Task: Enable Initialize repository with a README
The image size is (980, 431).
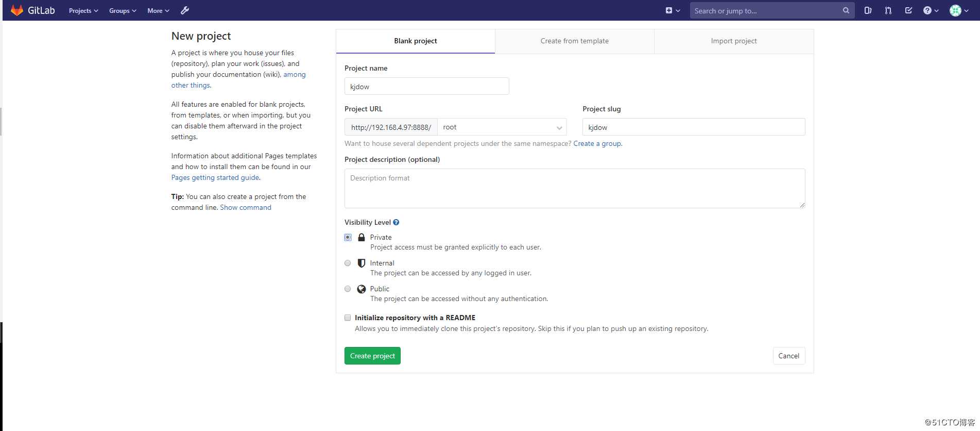Action: click(x=348, y=318)
